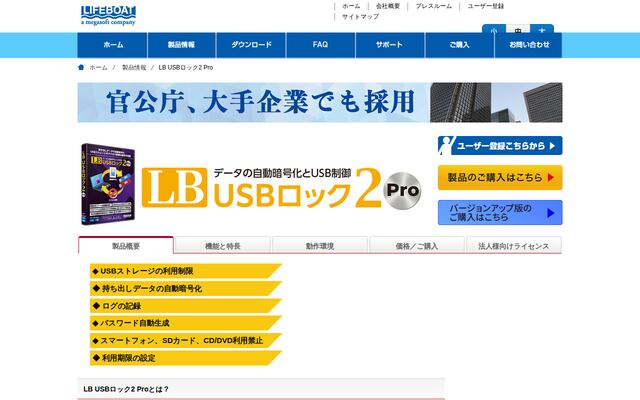This screenshot has width=640, height=400.
Task: Click ユーザー登録 top link
Action: coord(486,6)
